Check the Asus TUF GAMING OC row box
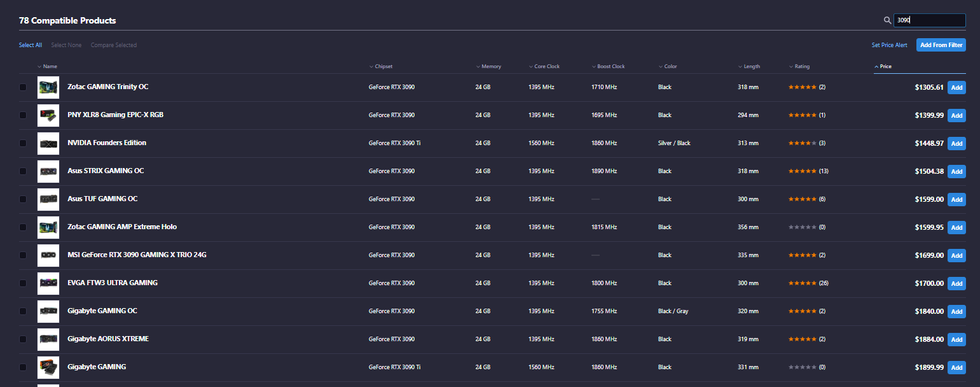The height and width of the screenshot is (387, 980). point(23,199)
